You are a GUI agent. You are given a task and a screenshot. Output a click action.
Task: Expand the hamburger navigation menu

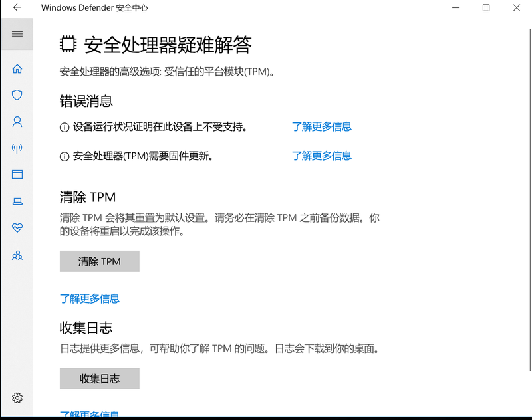click(17, 34)
